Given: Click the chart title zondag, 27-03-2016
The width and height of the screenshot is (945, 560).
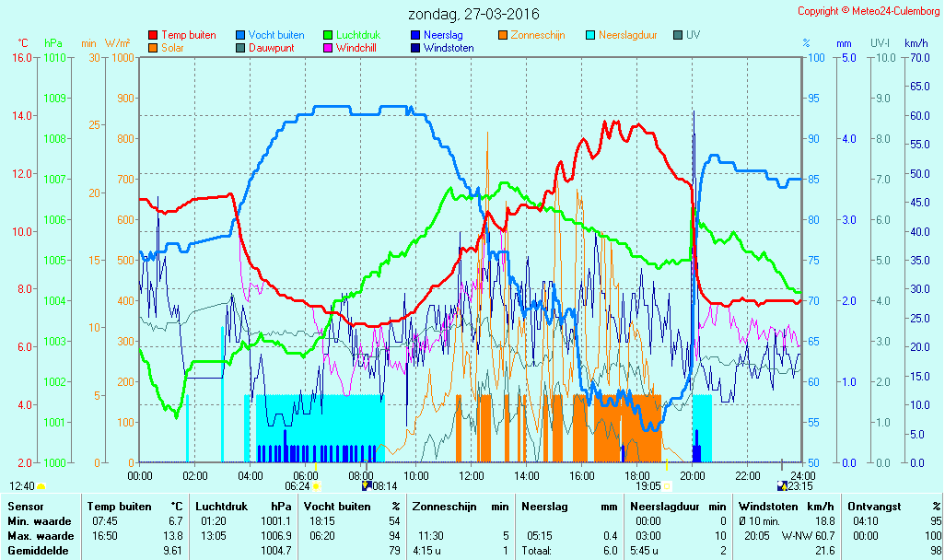Looking at the screenshot, I should click(x=473, y=14).
